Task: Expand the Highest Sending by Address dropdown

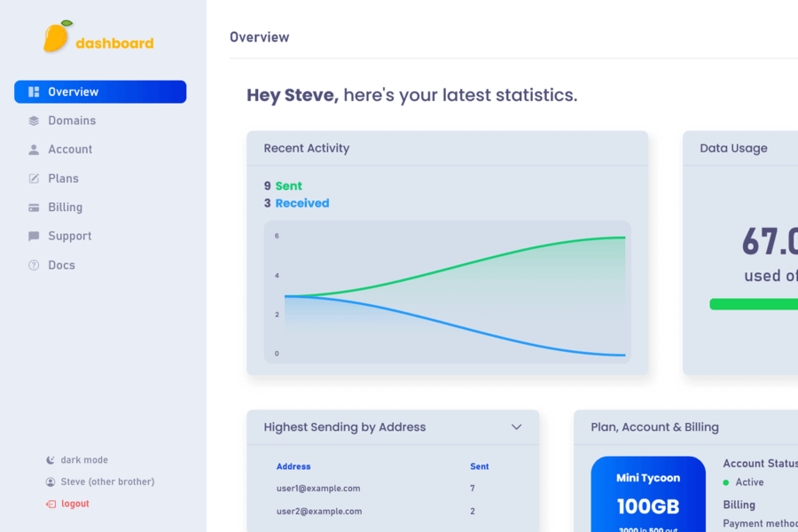Action: click(516, 427)
